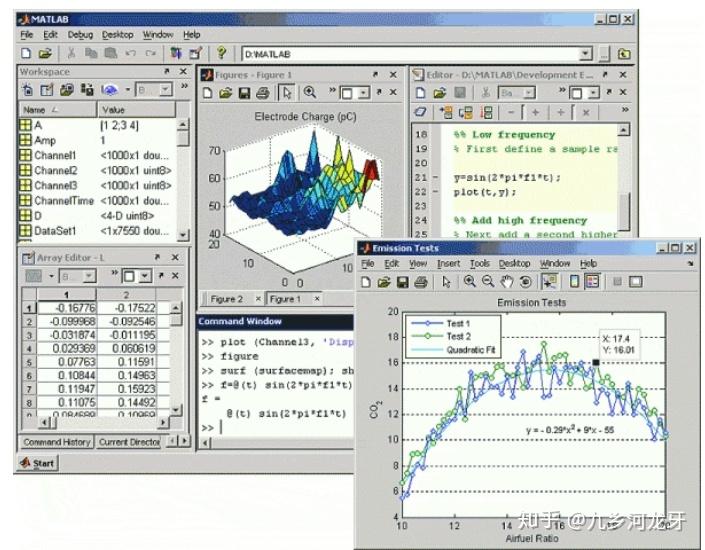705x550 pixels.
Task: Click the MATLAB Start button
Action: tap(38, 463)
